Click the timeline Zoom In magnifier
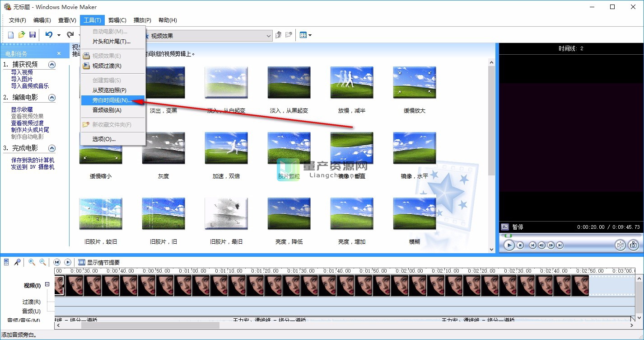This screenshot has height=340, width=644. pyautogui.click(x=32, y=262)
